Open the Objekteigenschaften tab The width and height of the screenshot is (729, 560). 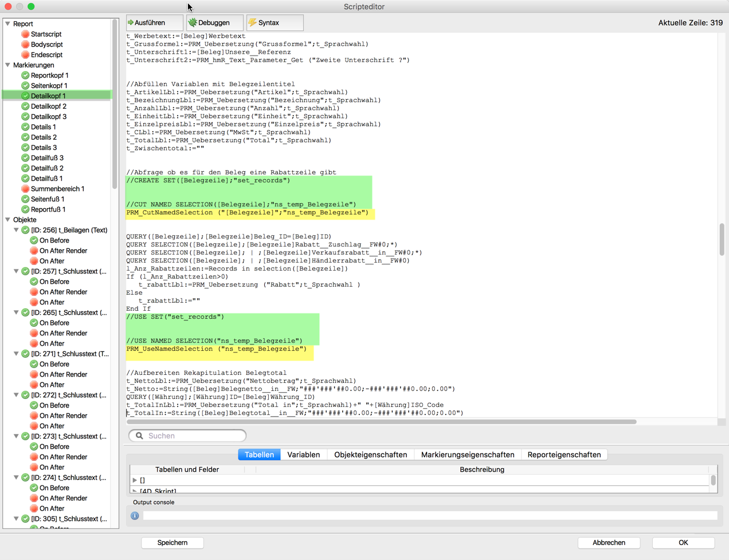pyautogui.click(x=370, y=455)
